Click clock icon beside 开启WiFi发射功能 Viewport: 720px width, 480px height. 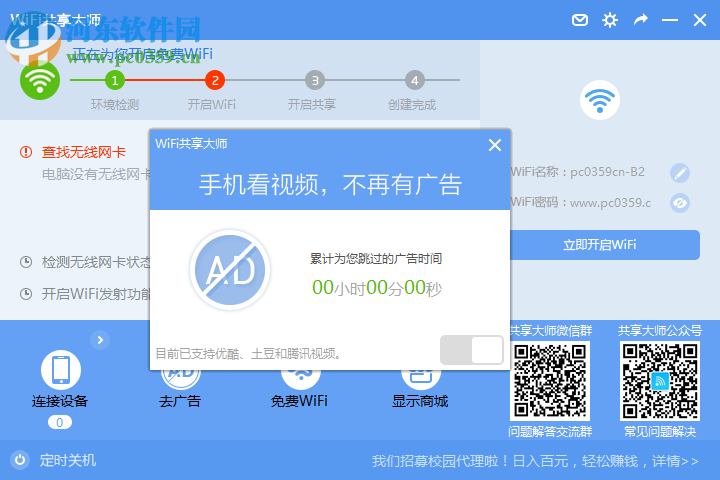pos(26,294)
